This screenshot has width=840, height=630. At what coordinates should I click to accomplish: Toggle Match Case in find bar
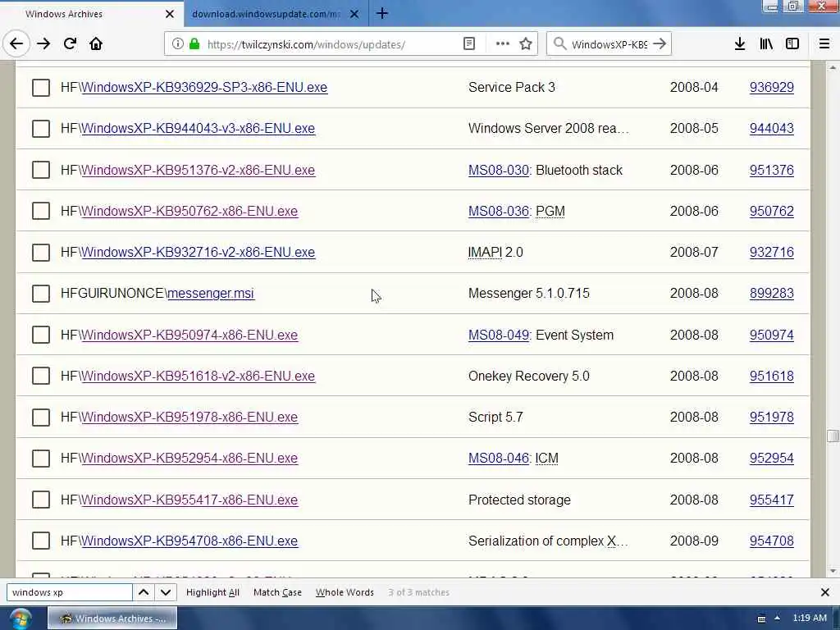(277, 592)
